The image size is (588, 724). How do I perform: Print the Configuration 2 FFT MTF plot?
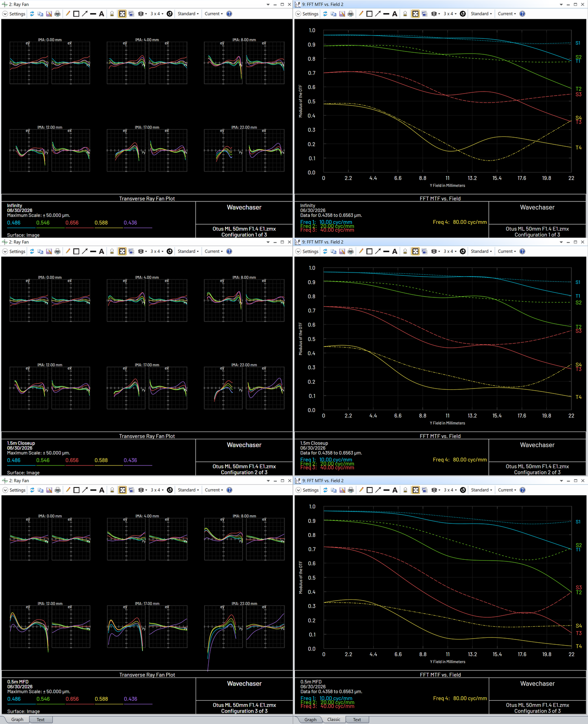351,252
